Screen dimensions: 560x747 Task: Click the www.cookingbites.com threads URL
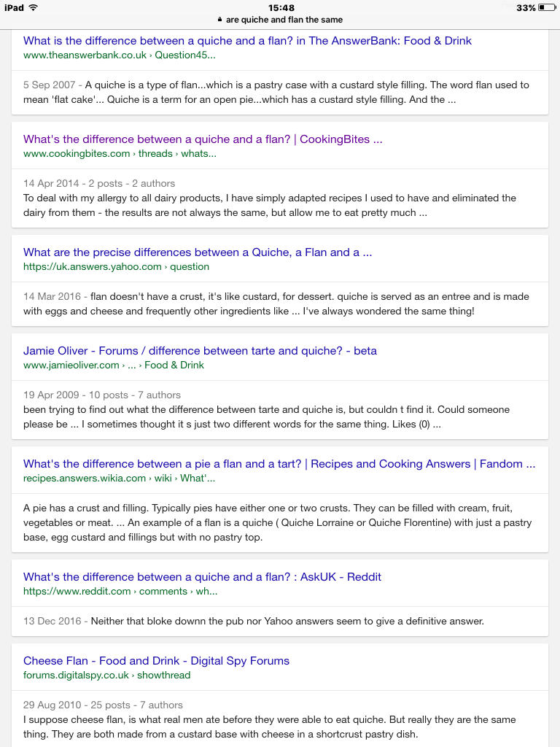[x=120, y=153]
